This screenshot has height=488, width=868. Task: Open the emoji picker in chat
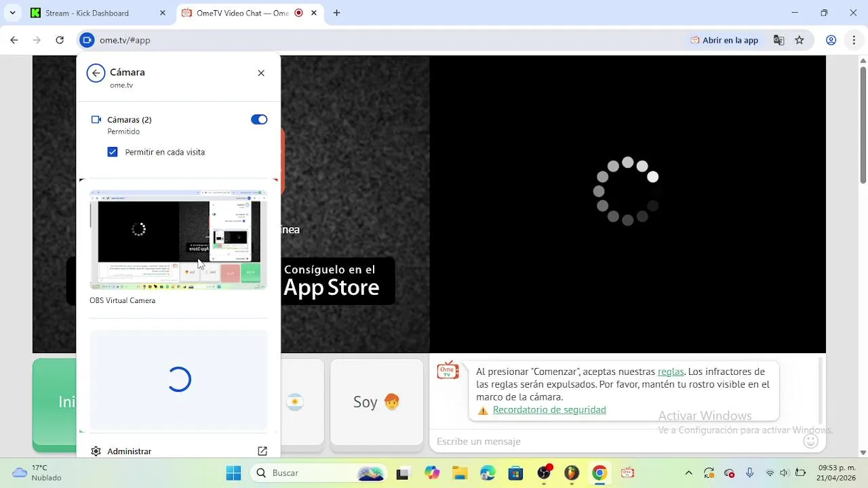pyautogui.click(x=810, y=441)
